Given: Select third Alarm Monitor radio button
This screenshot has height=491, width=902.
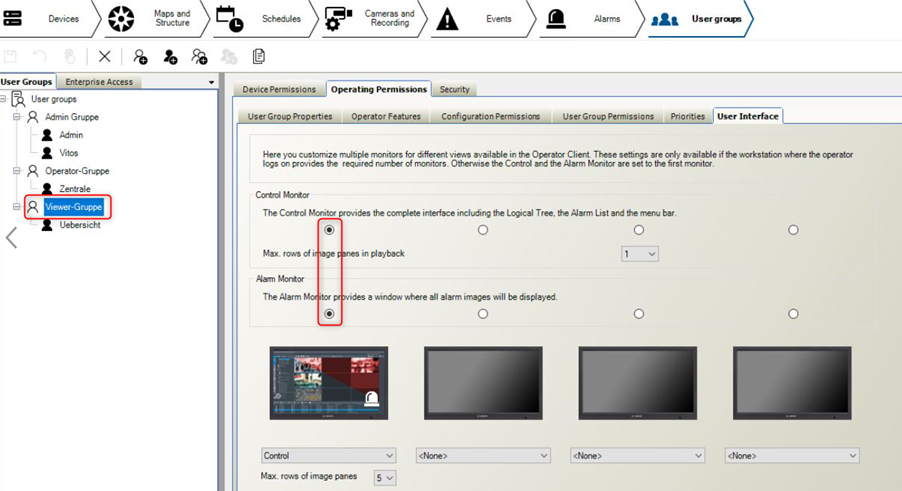Looking at the screenshot, I should [x=638, y=314].
